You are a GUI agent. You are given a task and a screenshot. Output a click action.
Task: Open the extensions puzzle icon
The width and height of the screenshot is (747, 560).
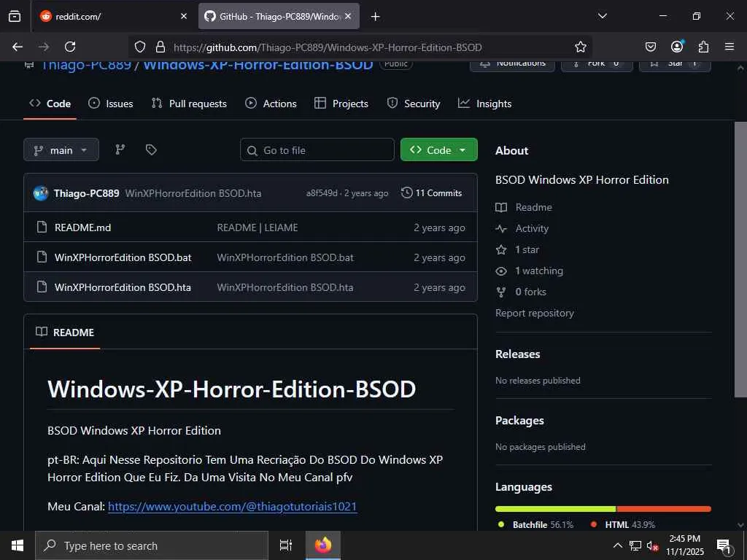tap(703, 47)
